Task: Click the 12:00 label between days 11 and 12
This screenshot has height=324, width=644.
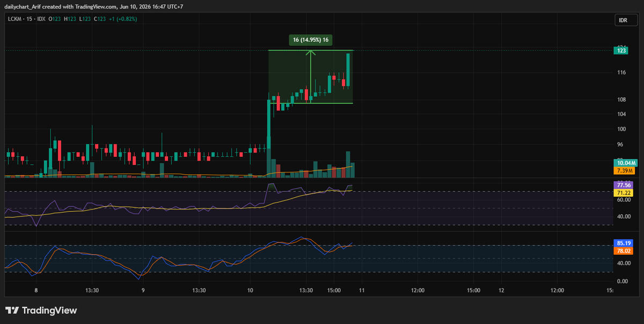Action: [418, 290]
